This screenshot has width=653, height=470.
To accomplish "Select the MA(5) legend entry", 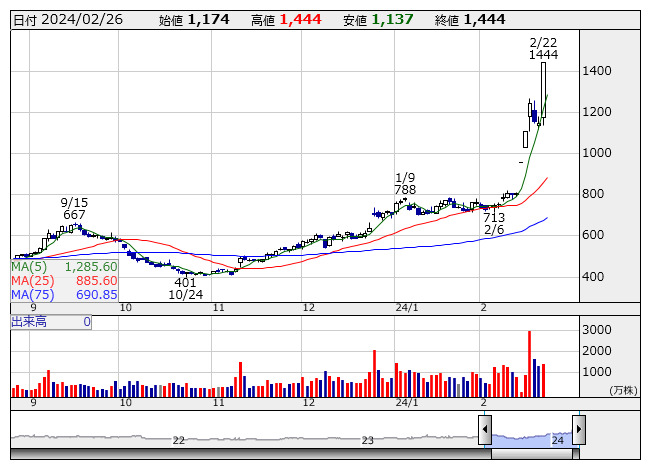I will [64, 267].
